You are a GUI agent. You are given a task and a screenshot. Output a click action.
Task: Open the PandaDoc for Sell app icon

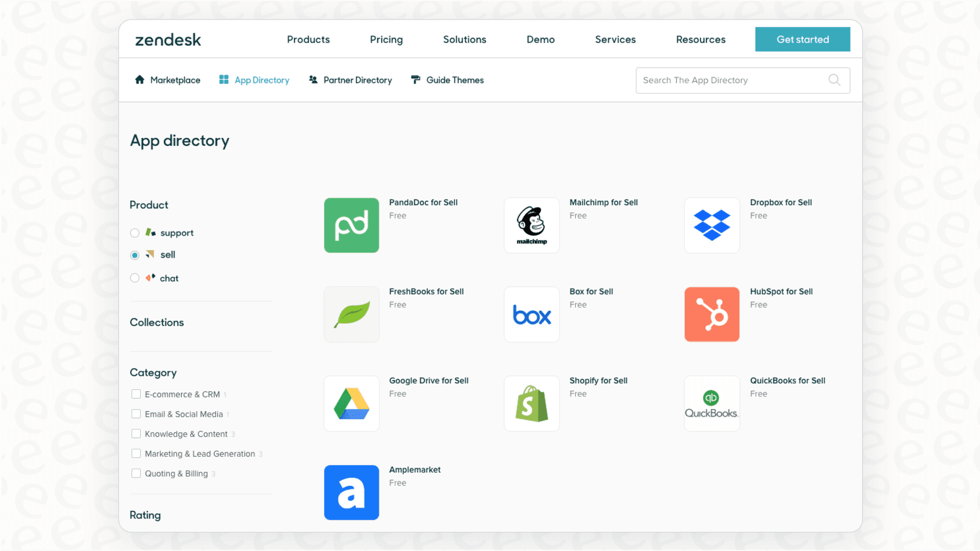351,226
